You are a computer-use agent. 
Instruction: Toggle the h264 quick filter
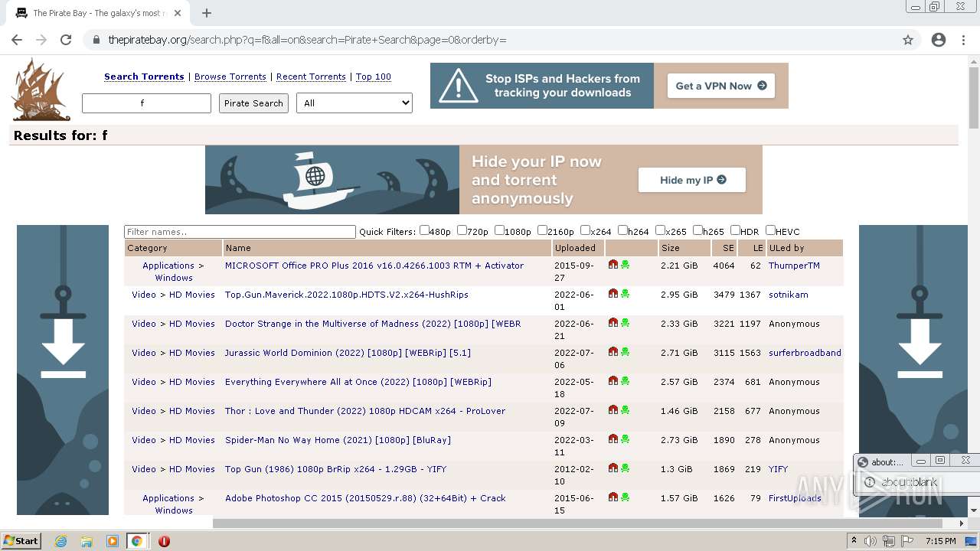[622, 230]
